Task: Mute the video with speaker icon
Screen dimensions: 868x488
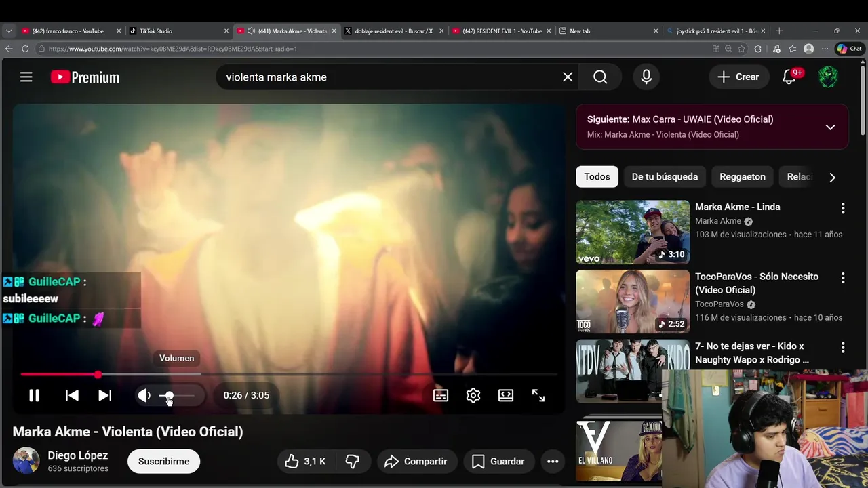Action: click(x=144, y=395)
